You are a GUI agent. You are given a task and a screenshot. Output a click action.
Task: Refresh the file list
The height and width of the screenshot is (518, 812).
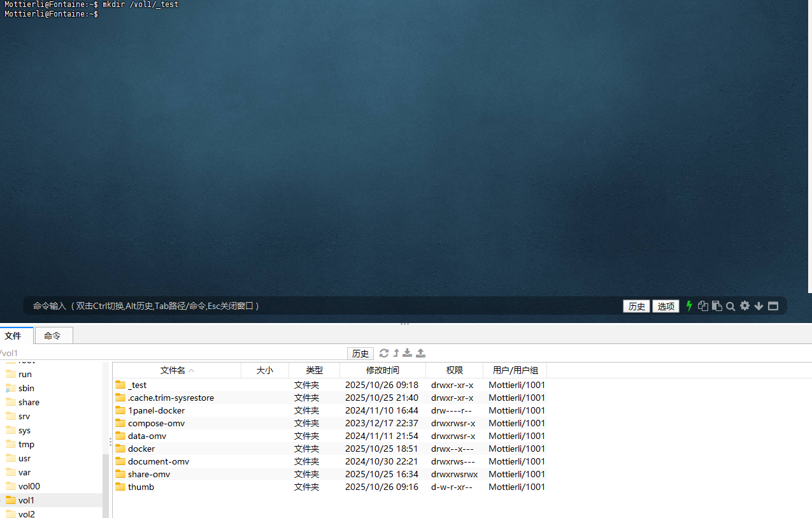tap(383, 353)
